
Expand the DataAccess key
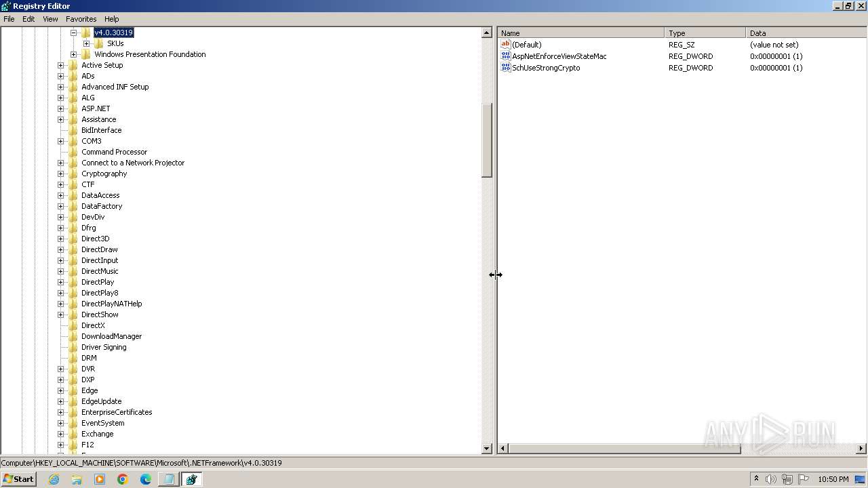click(60, 195)
